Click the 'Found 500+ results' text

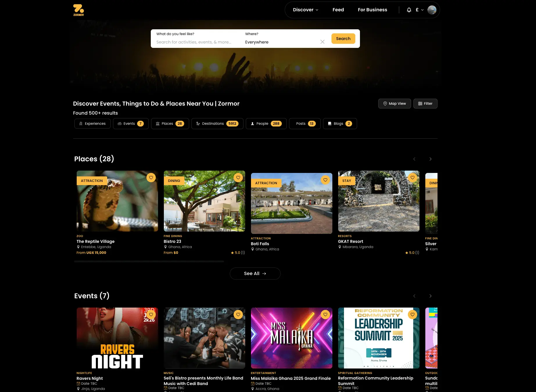pos(96,113)
